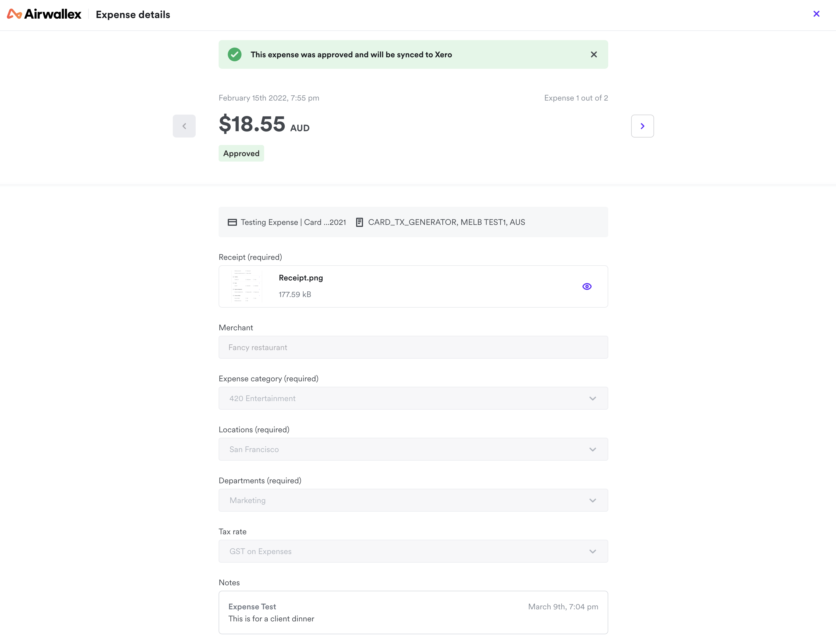Screen dimensions: 836x644
Task: Expand the Tax rate GST dropdown
Action: pyautogui.click(x=592, y=551)
